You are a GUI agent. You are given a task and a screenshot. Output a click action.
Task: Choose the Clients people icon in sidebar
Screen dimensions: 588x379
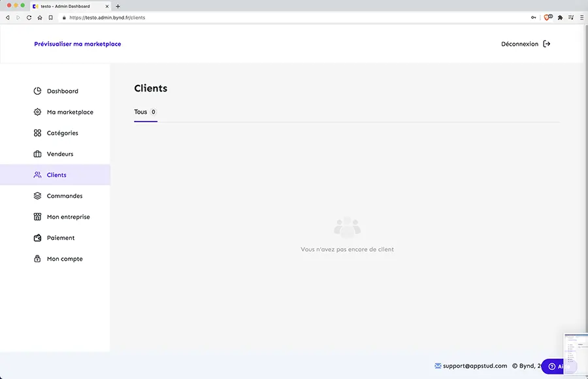(37, 175)
